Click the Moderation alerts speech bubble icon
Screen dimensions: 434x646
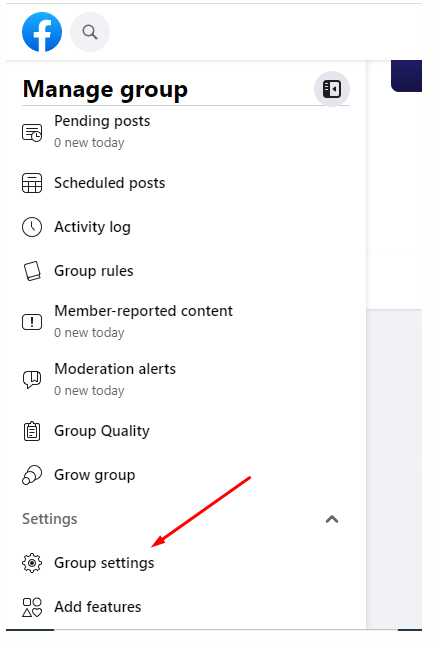coord(32,379)
